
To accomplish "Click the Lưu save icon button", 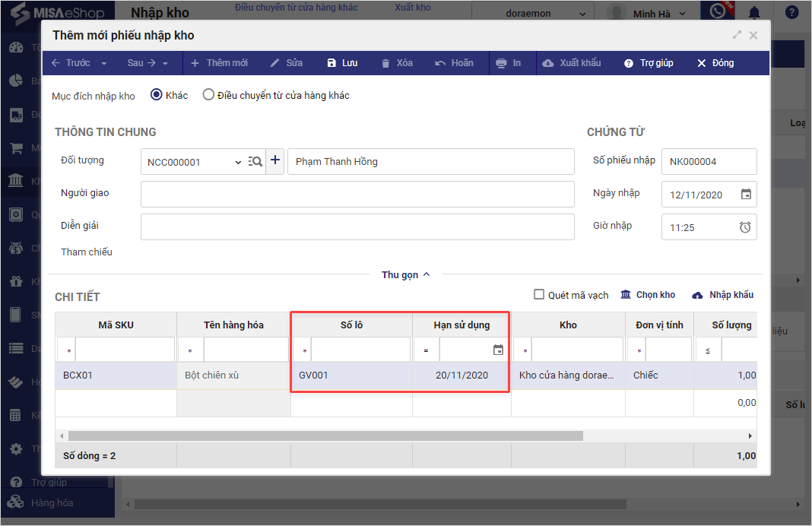I will point(342,63).
